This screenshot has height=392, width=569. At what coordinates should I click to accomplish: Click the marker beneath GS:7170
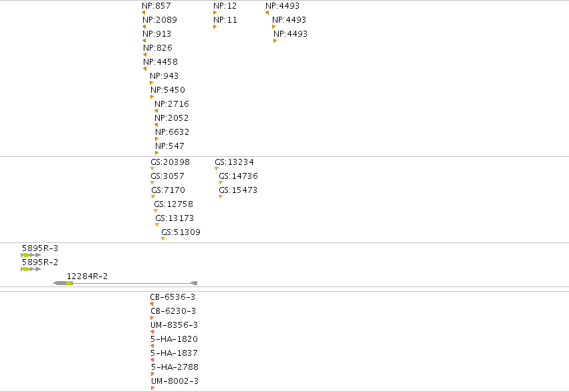coord(153,197)
